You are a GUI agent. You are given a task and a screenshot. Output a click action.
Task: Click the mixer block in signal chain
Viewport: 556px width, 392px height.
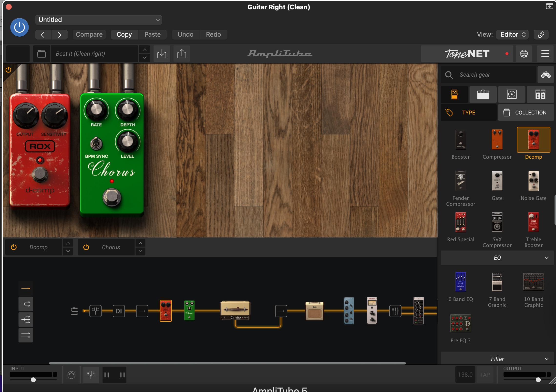coord(395,311)
